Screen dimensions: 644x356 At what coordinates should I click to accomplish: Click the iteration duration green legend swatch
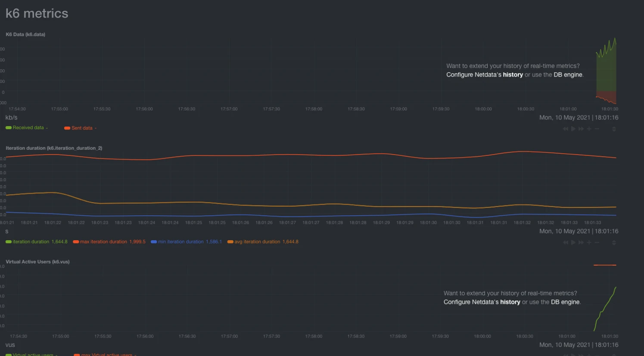[x=9, y=242]
